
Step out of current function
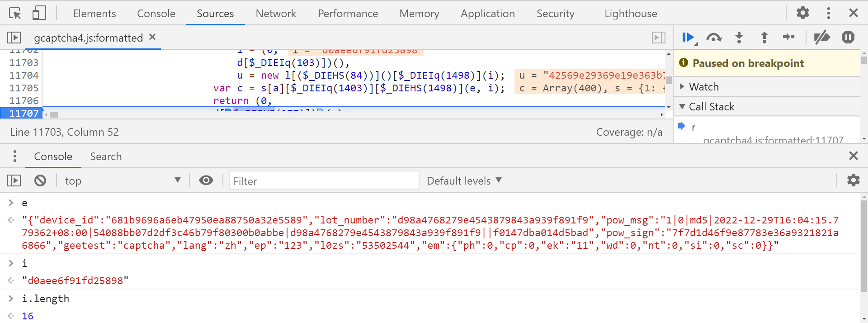[x=764, y=37]
